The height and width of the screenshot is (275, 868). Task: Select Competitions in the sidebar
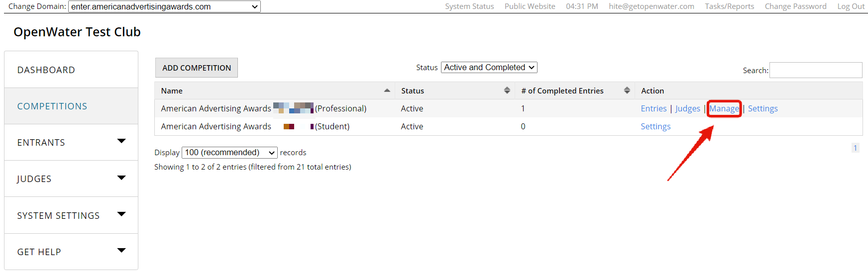click(71, 106)
